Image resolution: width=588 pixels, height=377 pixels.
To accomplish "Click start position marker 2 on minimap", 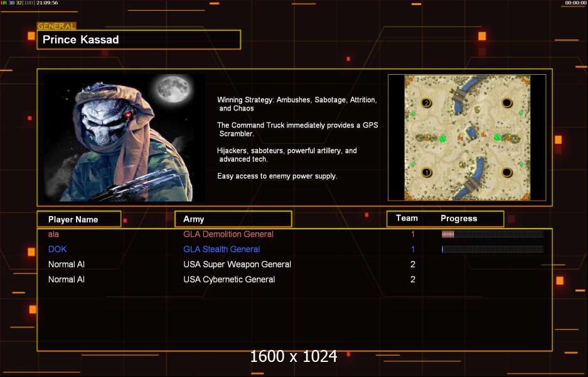I will tap(425, 102).
